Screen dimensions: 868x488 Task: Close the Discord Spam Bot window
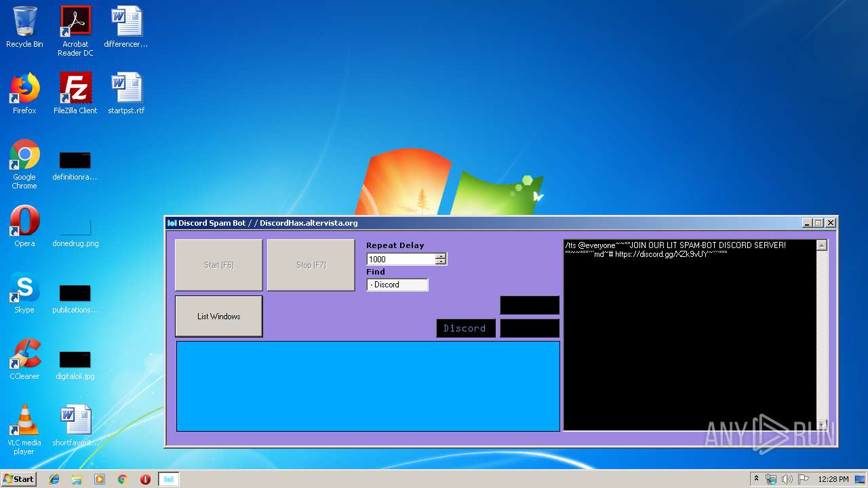(x=831, y=223)
